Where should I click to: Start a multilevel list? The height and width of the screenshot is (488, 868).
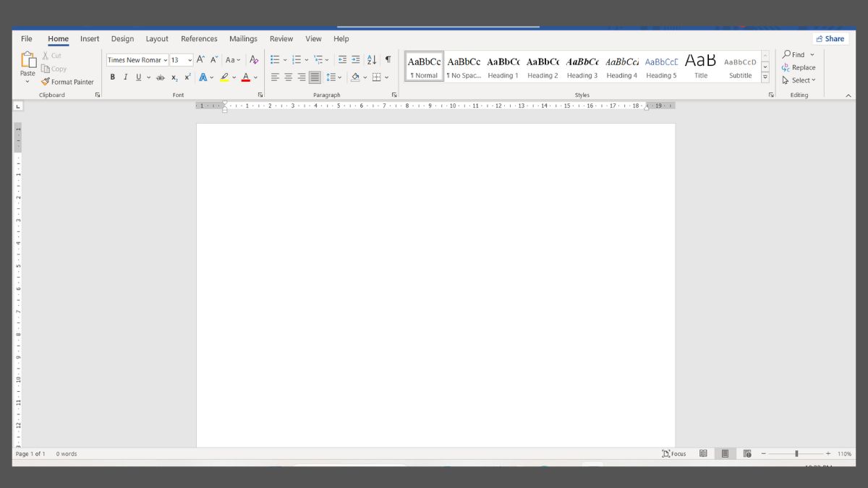point(318,60)
